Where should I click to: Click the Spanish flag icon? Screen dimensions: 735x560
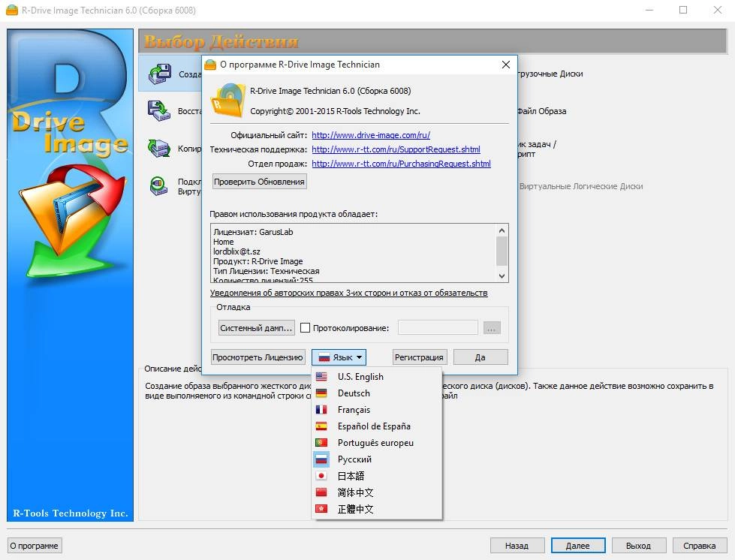pyautogui.click(x=321, y=426)
